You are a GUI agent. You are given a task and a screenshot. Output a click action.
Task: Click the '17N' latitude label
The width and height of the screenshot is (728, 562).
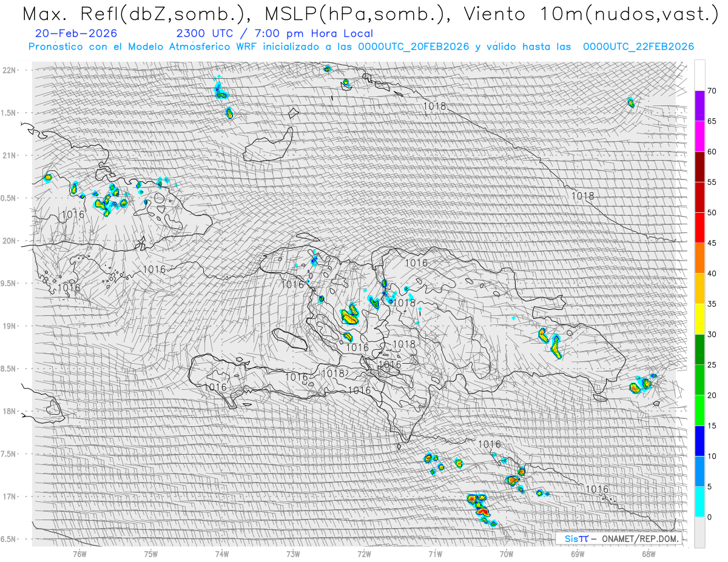[10, 497]
